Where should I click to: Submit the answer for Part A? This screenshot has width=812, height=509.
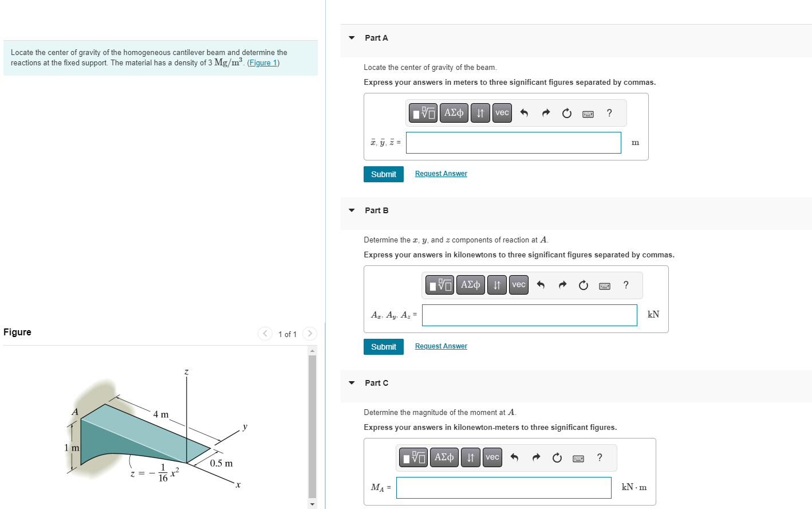pos(383,174)
